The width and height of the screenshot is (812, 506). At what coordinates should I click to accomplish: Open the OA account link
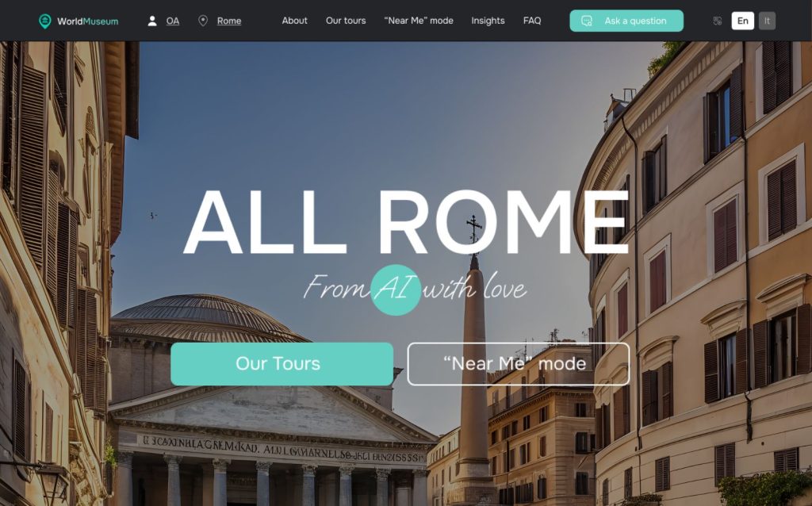click(x=172, y=21)
